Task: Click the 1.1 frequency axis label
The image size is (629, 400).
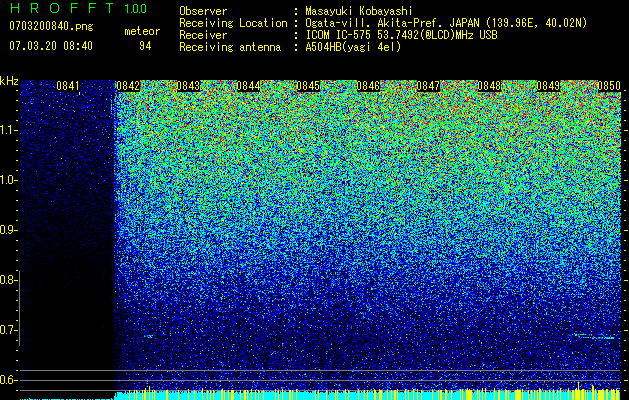Action: click(8, 130)
